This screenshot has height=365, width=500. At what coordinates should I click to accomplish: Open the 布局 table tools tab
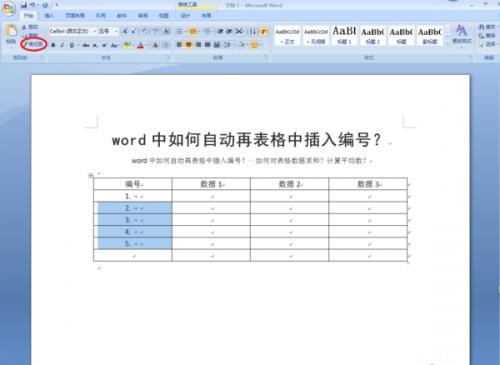coord(206,15)
